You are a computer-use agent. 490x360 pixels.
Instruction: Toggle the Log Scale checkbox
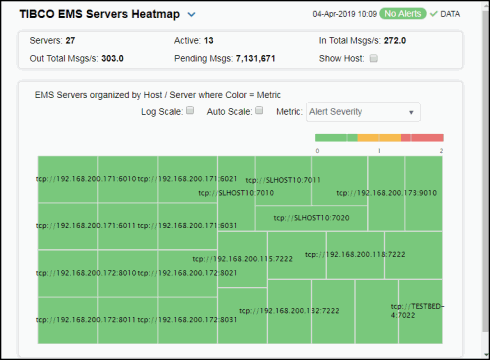190,110
